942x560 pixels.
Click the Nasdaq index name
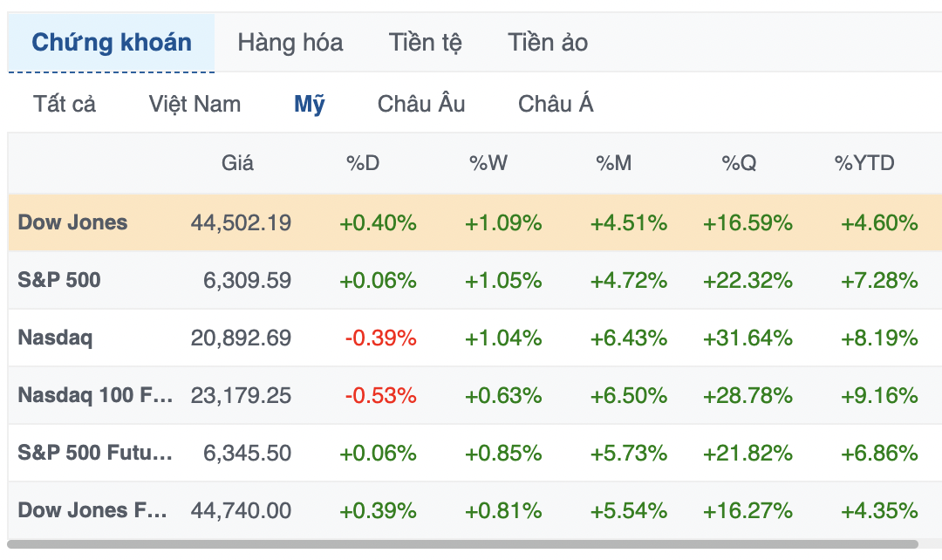click(x=55, y=338)
